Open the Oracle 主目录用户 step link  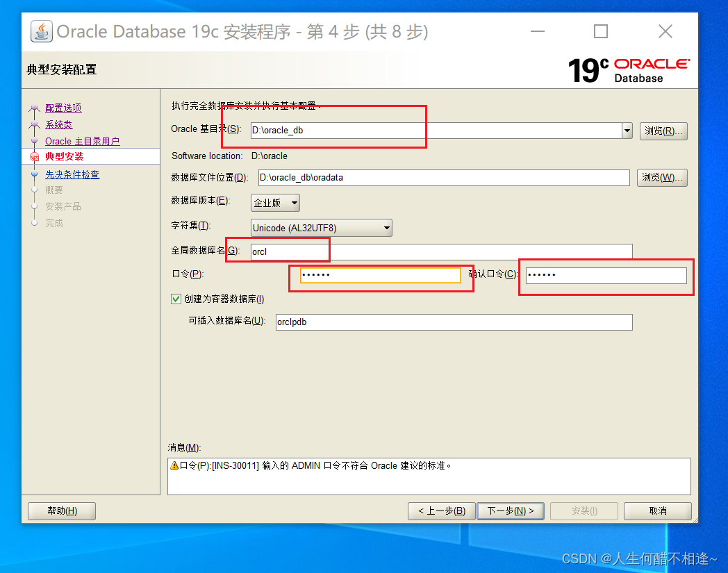click(x=82, y=141)
